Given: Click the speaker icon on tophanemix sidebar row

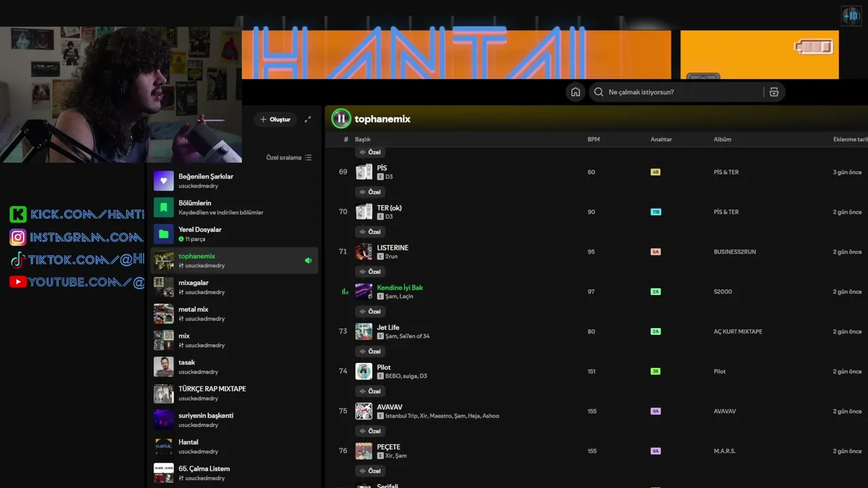Looking at the screenshot, I should [309, 260].
